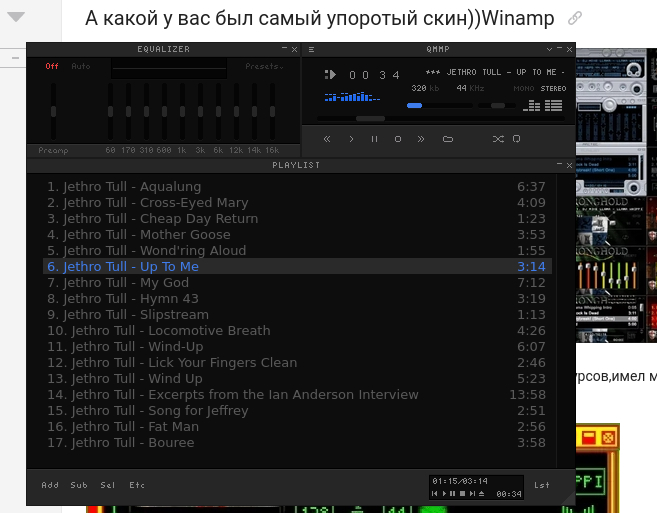Click the shade-mode chevron in QMMP title bar

tap(549, 49)
